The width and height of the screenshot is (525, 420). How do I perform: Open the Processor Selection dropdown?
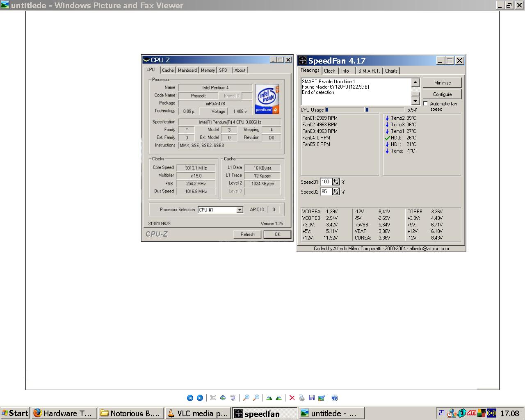tap(240, 210)
